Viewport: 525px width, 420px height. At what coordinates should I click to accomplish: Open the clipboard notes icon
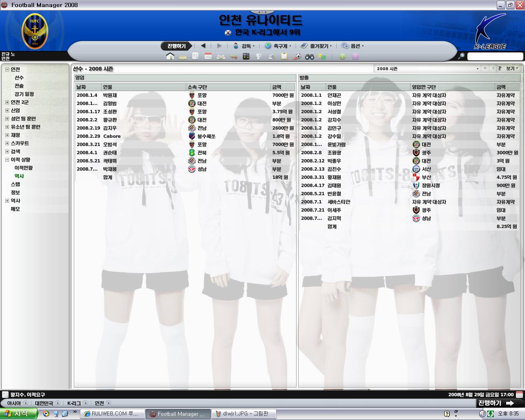284,57
